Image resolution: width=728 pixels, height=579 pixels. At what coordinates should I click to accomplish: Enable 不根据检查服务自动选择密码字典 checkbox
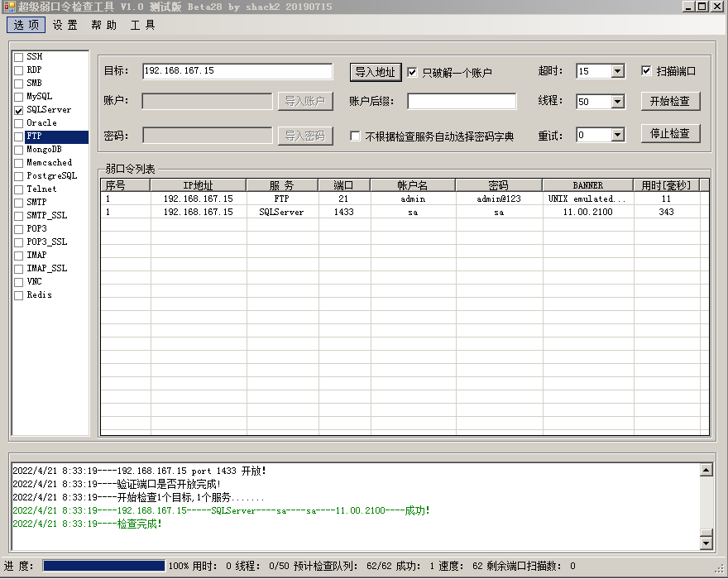click(355, 136)
